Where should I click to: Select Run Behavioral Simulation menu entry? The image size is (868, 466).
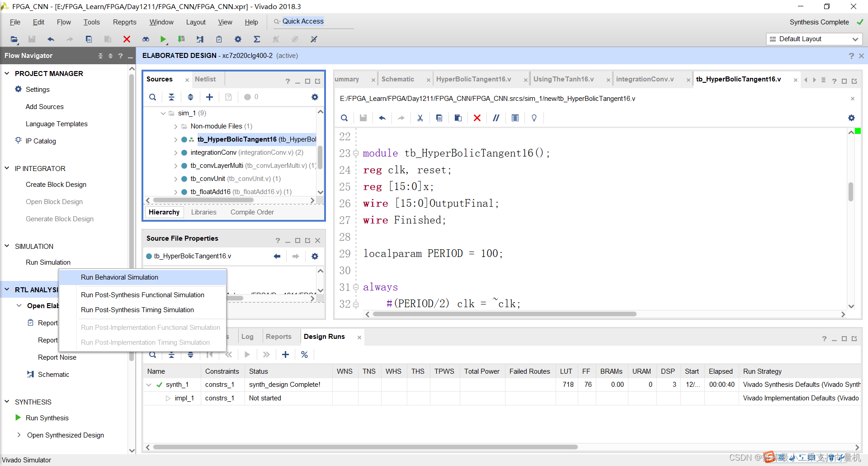coord(119,277)
